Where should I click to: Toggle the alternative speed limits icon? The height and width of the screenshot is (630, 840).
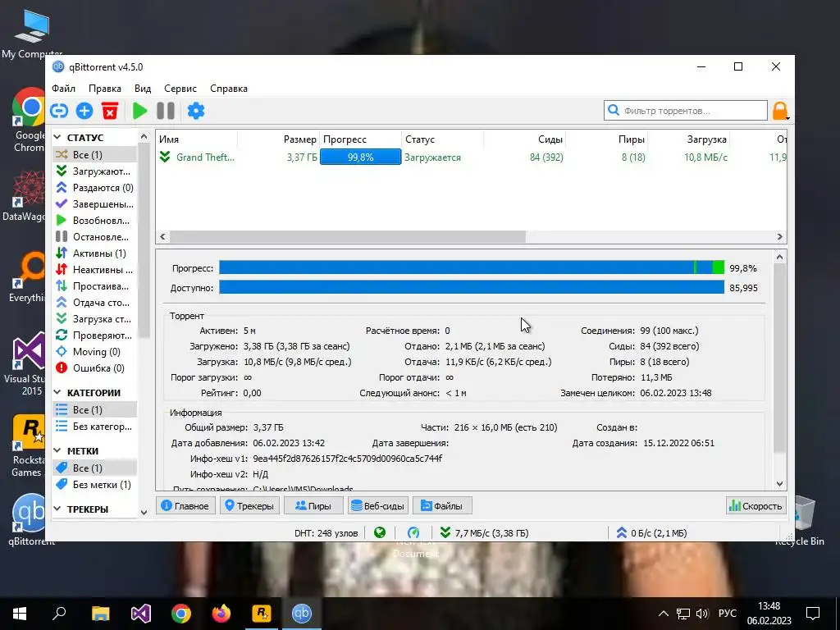pyautogui.click(x=413, y=532)
